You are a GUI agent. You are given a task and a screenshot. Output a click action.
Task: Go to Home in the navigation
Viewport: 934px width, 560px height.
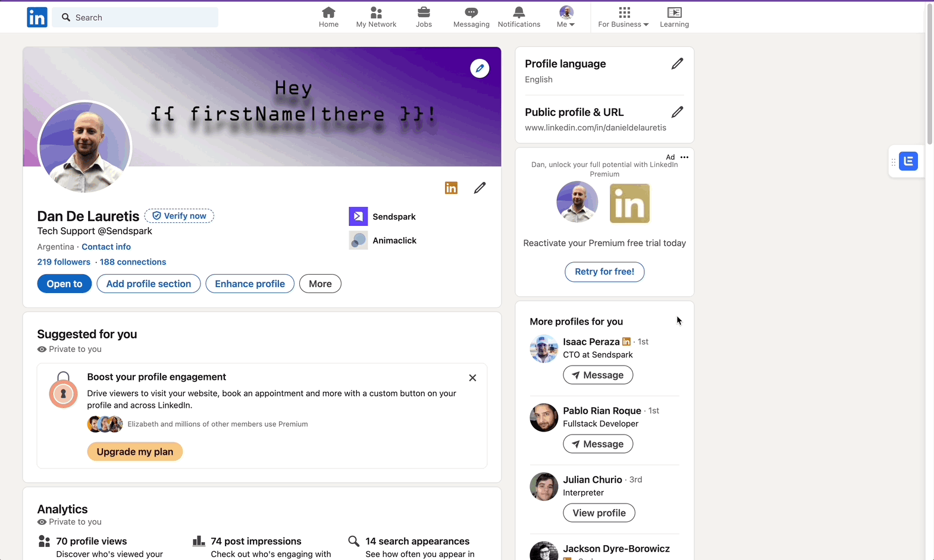(328, 17)
